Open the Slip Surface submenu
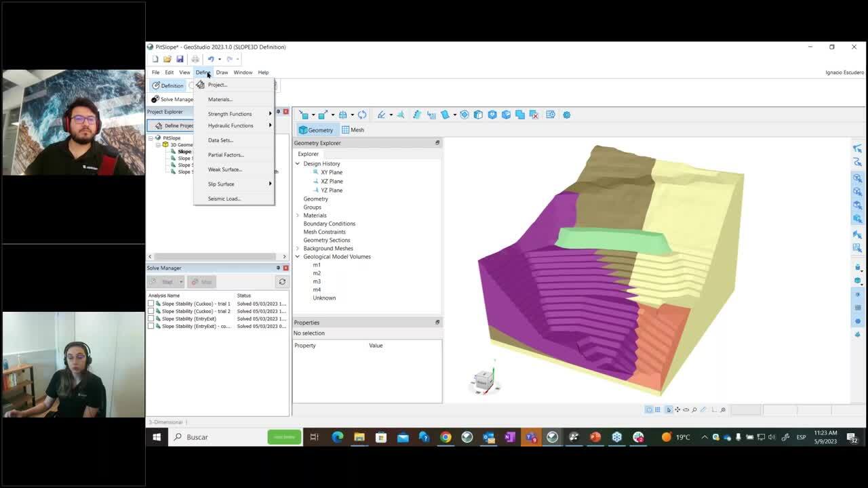The width and height of the screenshot is (868, 488). pyautogui.click(x=234, y=184)
